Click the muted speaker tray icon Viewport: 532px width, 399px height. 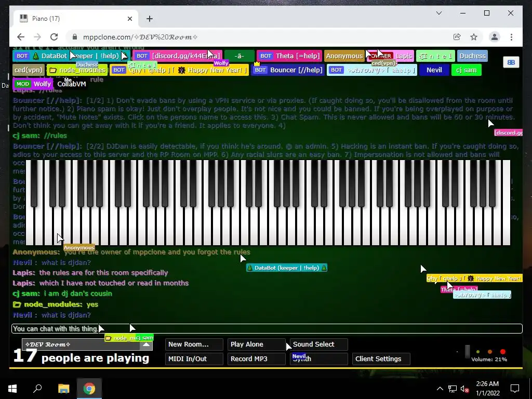coord(464,389)
